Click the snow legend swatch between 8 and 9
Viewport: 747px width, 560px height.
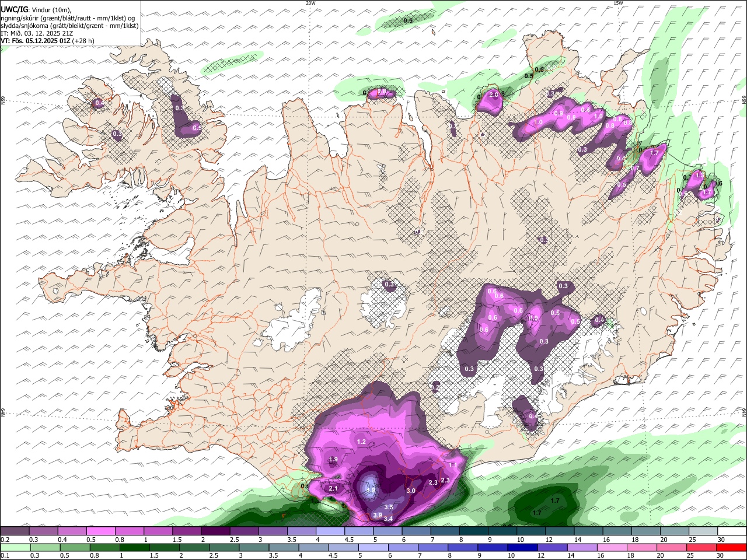tap(473, 531)
